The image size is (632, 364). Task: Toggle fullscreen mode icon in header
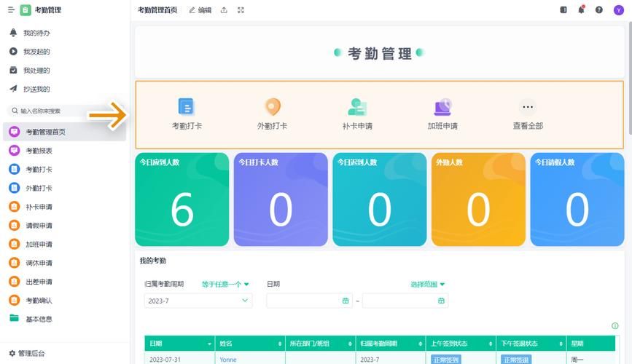pyautogui.click(x=241, y=10)
